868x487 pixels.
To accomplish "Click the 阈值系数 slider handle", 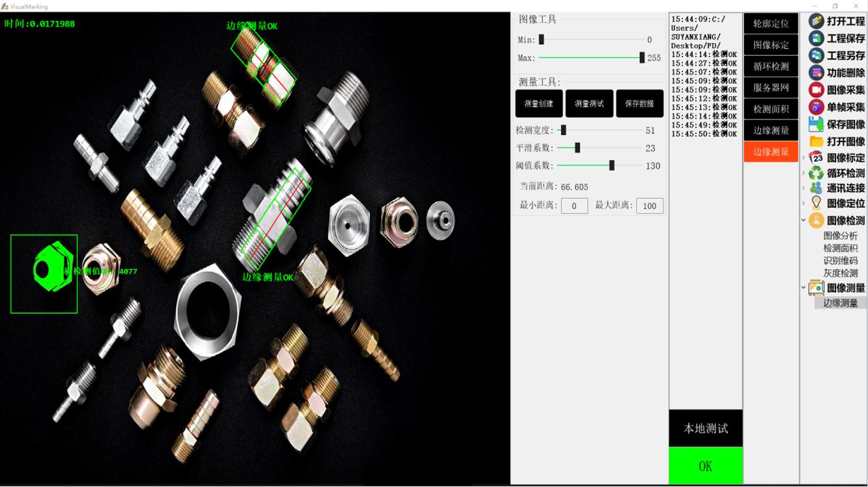I will (x=612, y=166).
